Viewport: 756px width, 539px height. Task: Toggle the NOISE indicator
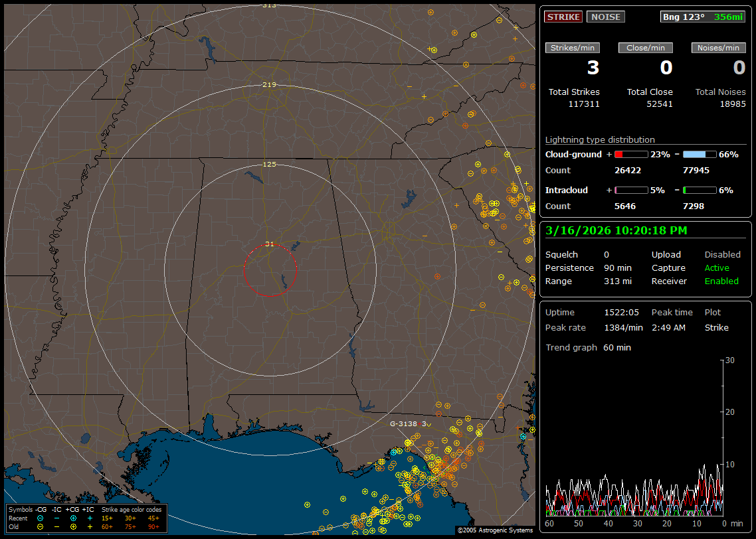(605, 17)
